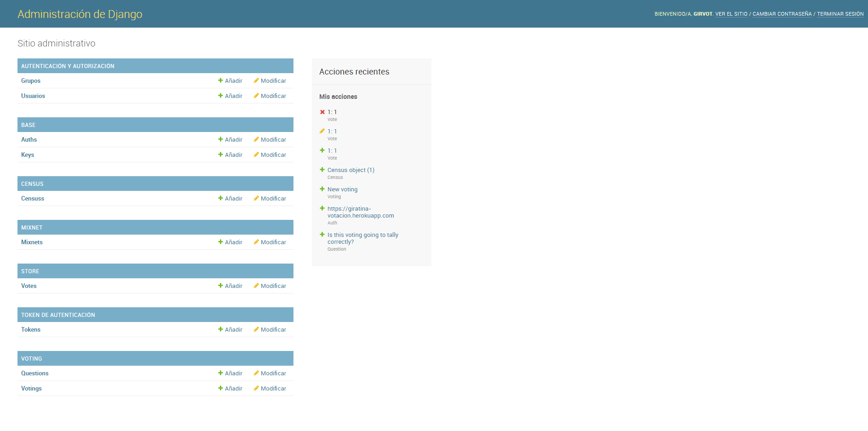868x431 pixels.
Task: Click the pencil icon in the Grupos row
Action: 256,80
